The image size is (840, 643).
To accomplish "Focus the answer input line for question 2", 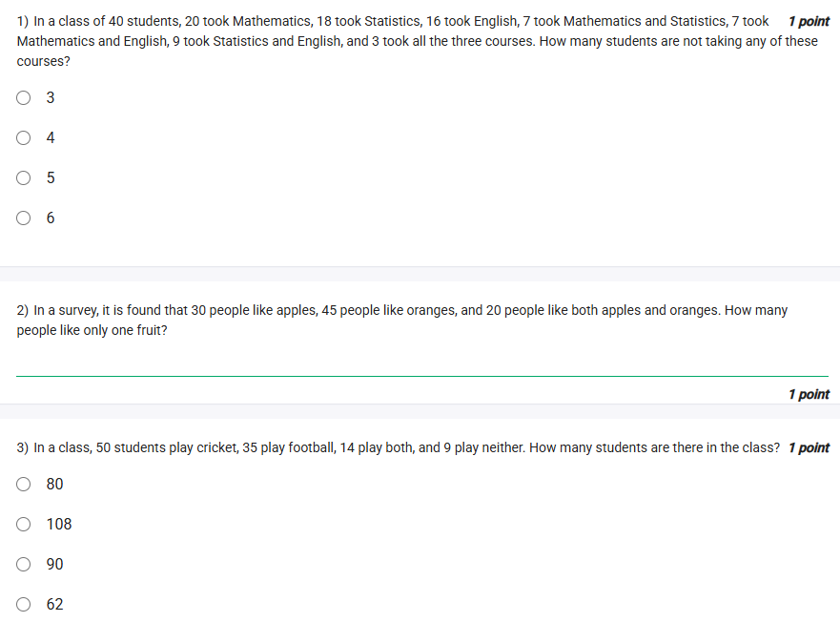I will (x=421, y=363).
